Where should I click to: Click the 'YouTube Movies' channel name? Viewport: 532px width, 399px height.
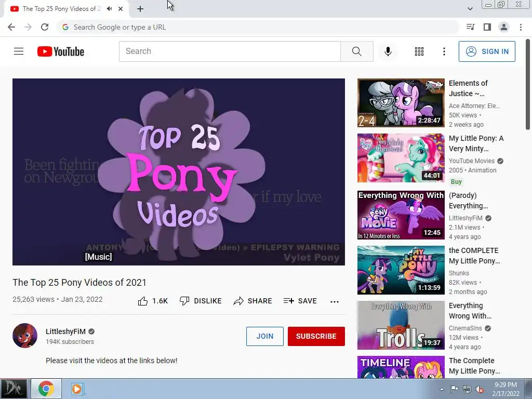click(472, 161)
